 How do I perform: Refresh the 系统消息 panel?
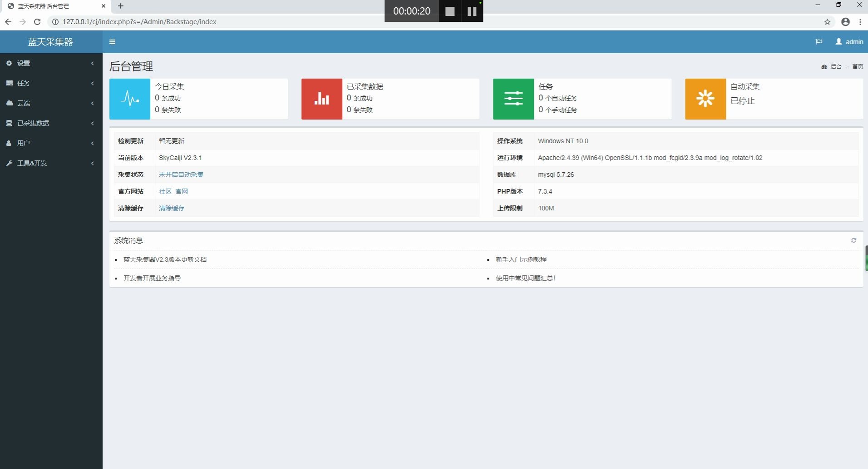[x=853, y=240]
